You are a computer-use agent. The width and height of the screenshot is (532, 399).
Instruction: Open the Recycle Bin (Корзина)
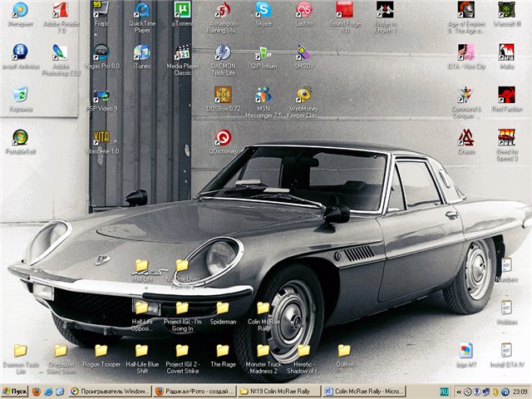(x=19, y=95)
